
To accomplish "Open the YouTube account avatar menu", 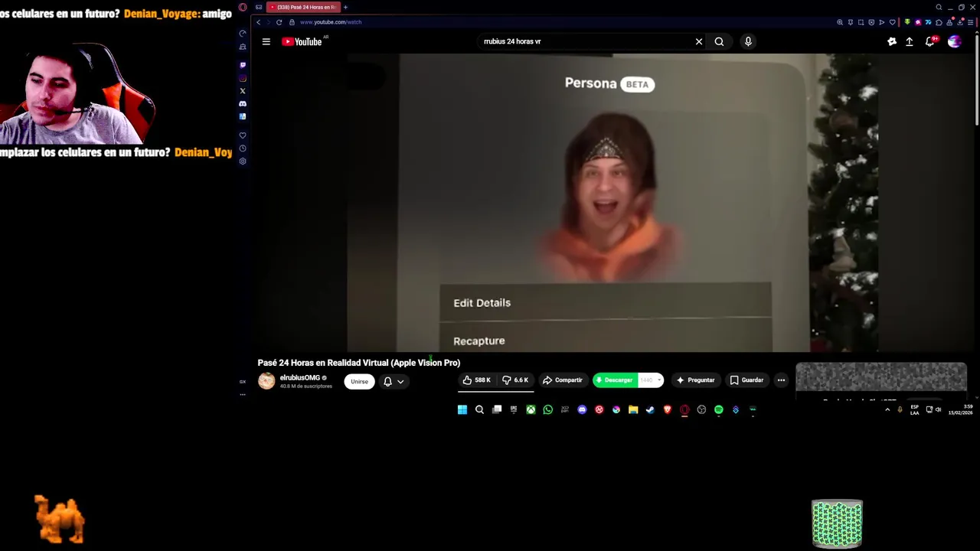I will pyautogui.click(x=954, y=41).
